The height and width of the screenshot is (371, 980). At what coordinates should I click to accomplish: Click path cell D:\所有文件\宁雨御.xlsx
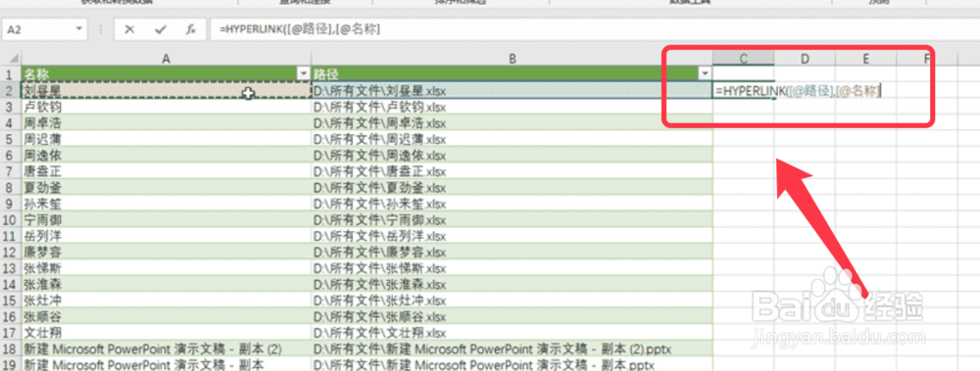512,220
